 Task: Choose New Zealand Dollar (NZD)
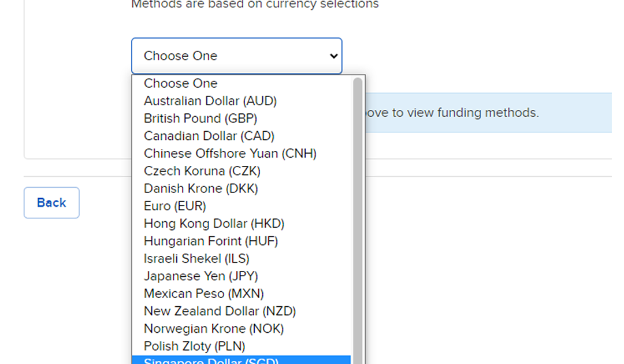coord(220,311)
